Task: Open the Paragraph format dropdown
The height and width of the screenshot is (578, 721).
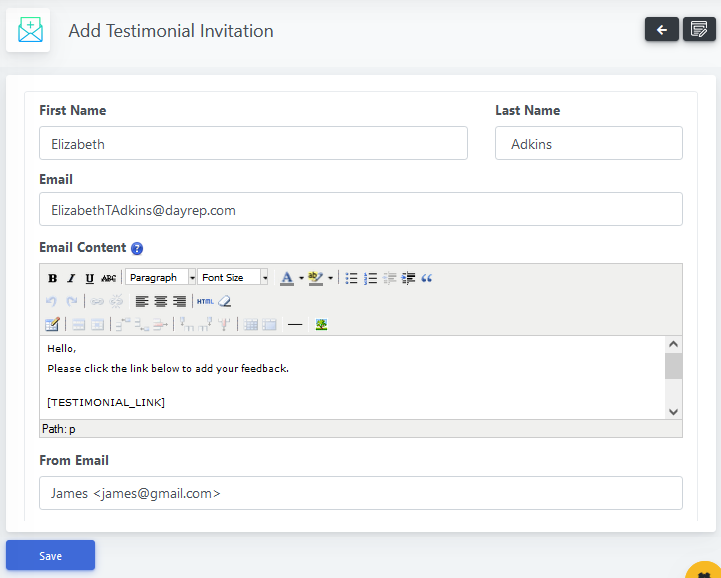Action: [x=160, y=277]
